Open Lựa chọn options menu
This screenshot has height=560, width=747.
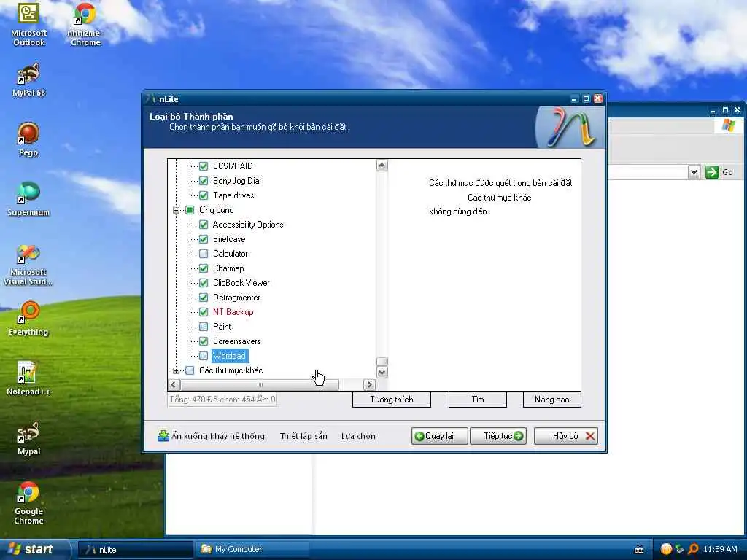tap(358, 436)
